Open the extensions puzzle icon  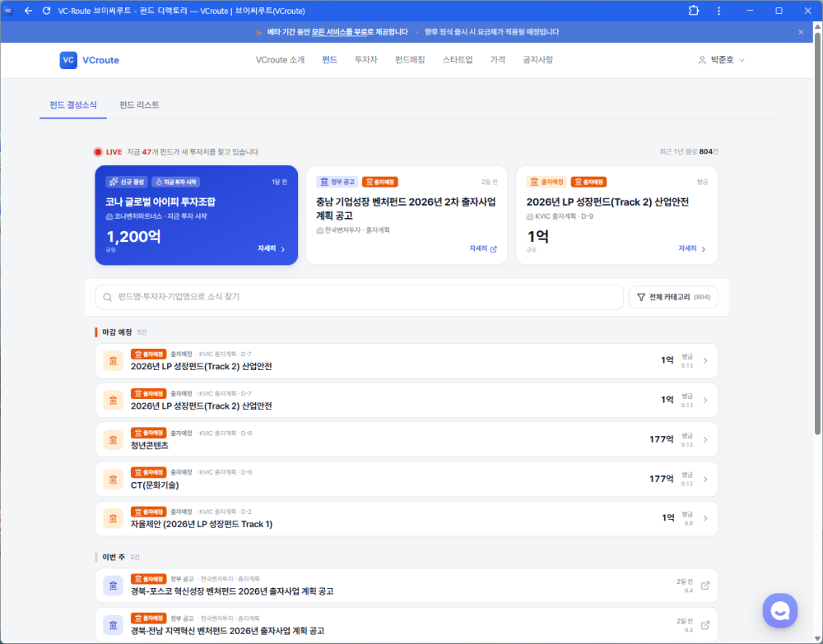pos(693,11)
